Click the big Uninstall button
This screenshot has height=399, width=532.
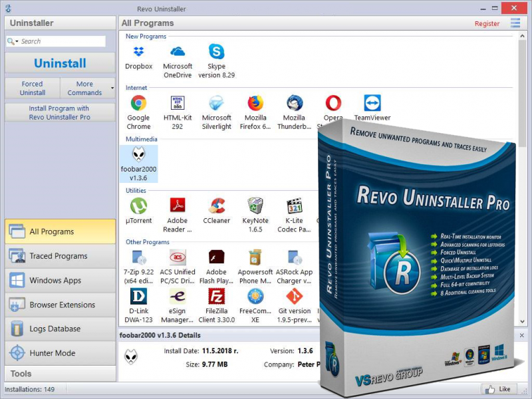pos(60,63)
